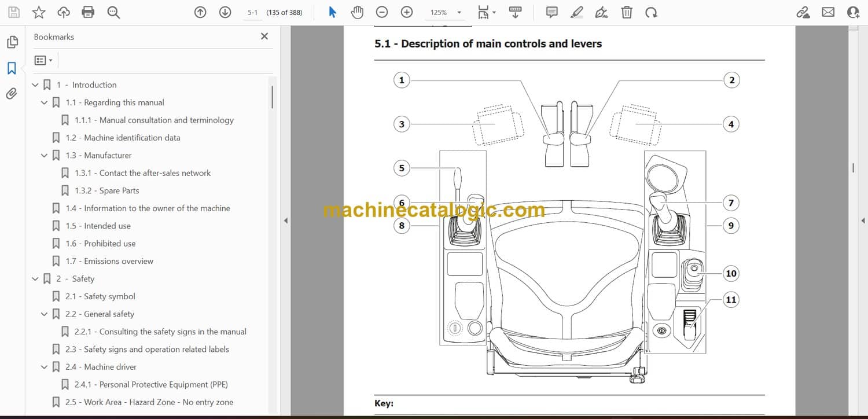The height and width of the screenshot is (419, 868).
Task: Open the Find text magnifier tool
Action: (113, 12)
